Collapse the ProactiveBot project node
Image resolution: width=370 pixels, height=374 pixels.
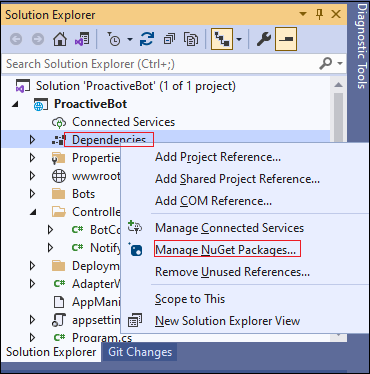tap(15, 104)
